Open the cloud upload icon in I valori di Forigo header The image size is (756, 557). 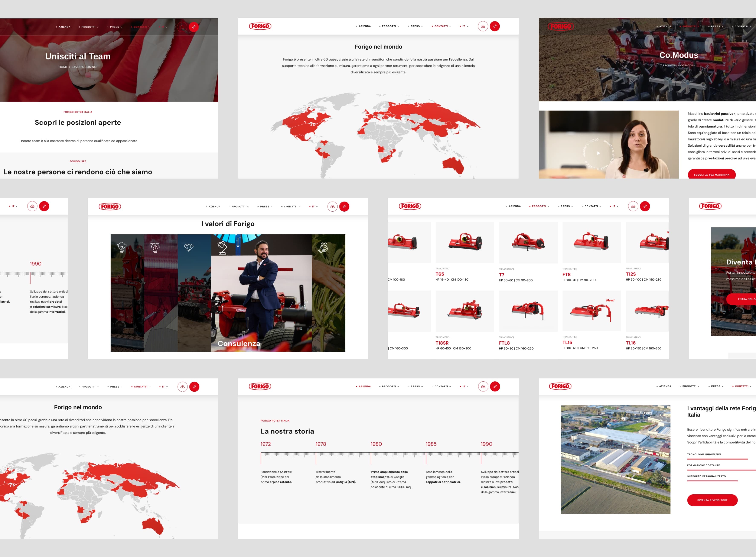[x=332, y=206]
